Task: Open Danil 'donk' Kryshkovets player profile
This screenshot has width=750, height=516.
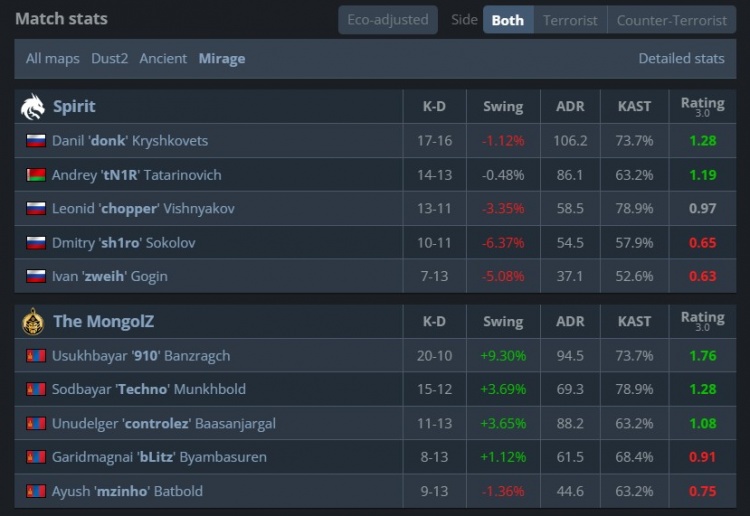Action: pos(130,141)
